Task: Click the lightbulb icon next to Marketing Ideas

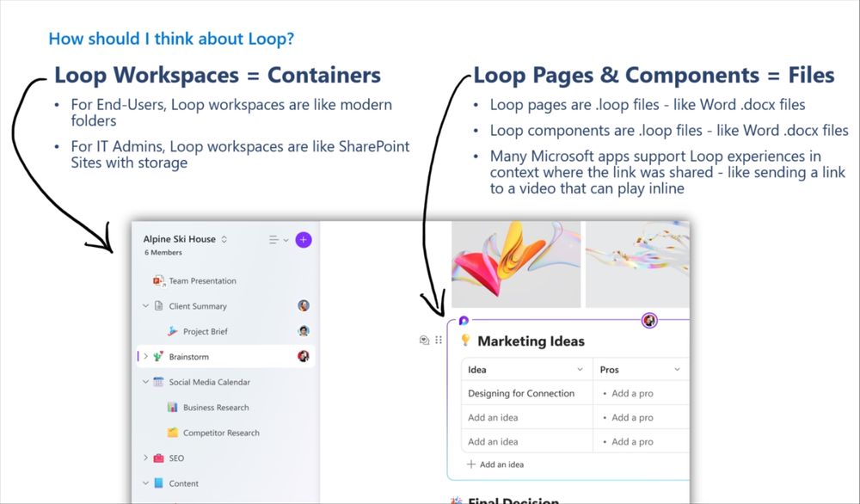Action: click(x=465, y=340)
